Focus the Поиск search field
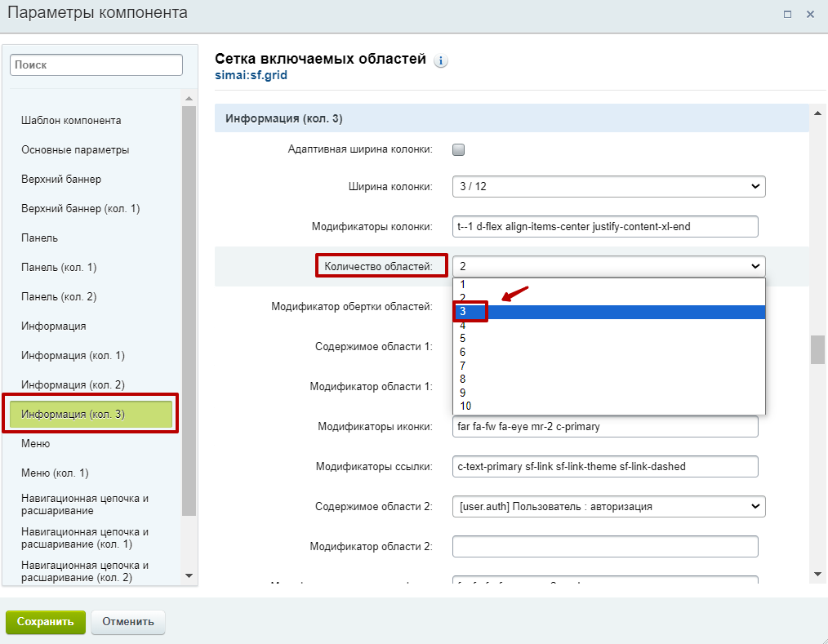 [x=96, y=64]
